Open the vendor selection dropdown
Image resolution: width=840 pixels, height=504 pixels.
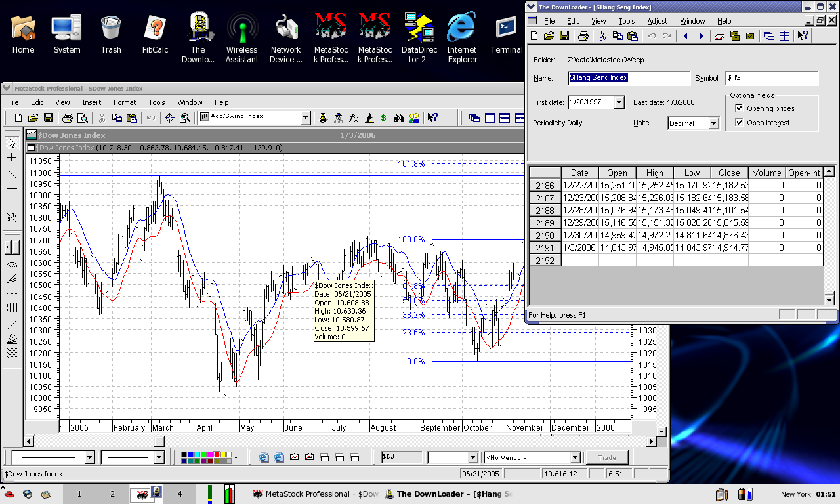tap(574, 457)
